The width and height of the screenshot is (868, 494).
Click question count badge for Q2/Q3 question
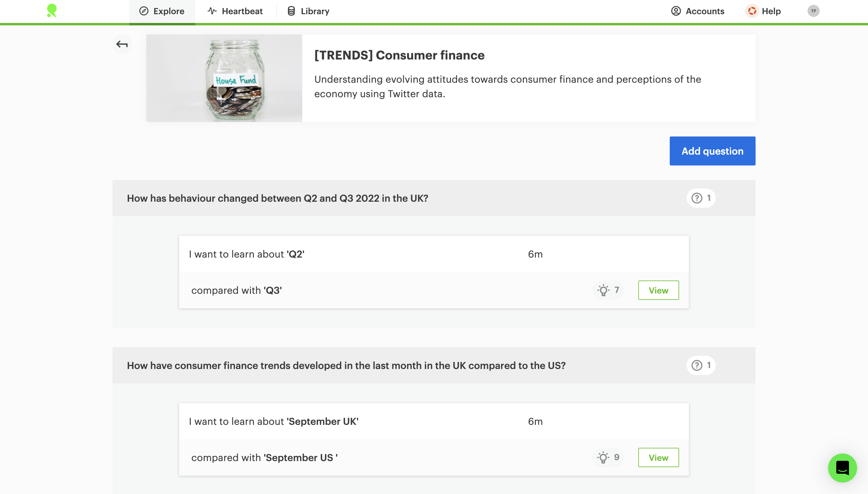pos(701,198)
